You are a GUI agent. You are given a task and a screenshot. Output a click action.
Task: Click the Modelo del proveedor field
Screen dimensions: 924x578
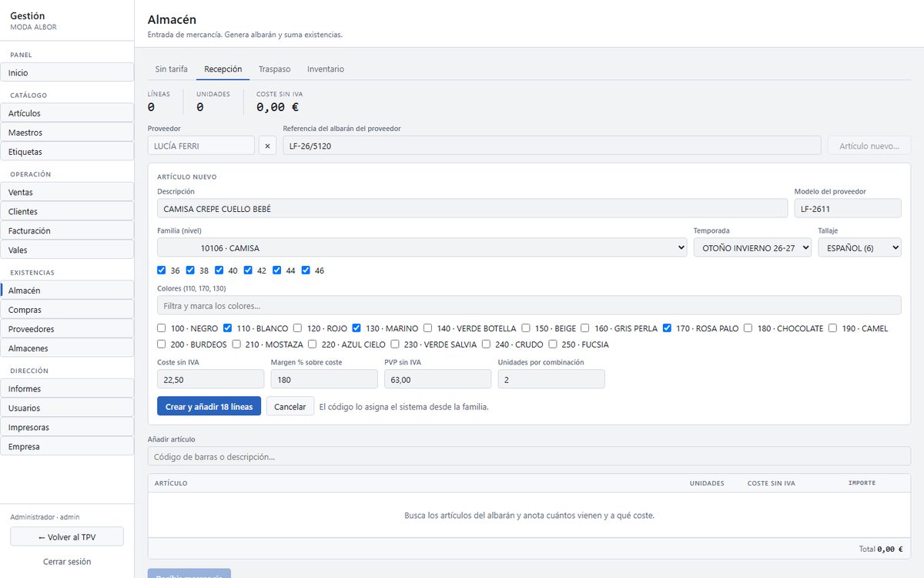point(848,208)
